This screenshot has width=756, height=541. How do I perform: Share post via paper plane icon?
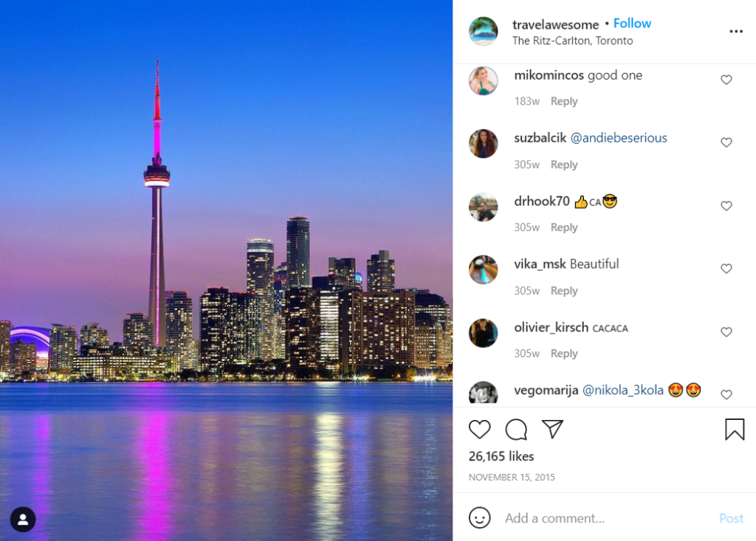(552, 429)
